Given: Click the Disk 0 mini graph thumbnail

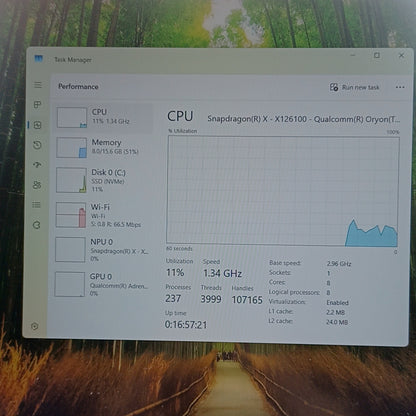Looking at the screenshot, I should coord(71,180).
